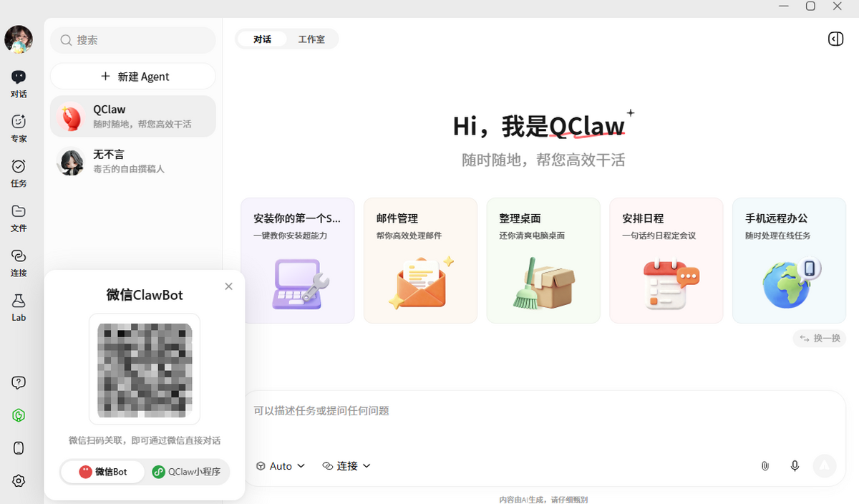Open the 专家 sidebar section
Image resolution: width=859 pixels, height=504 pixels.
pyautogui.click(x=19, y=129)
